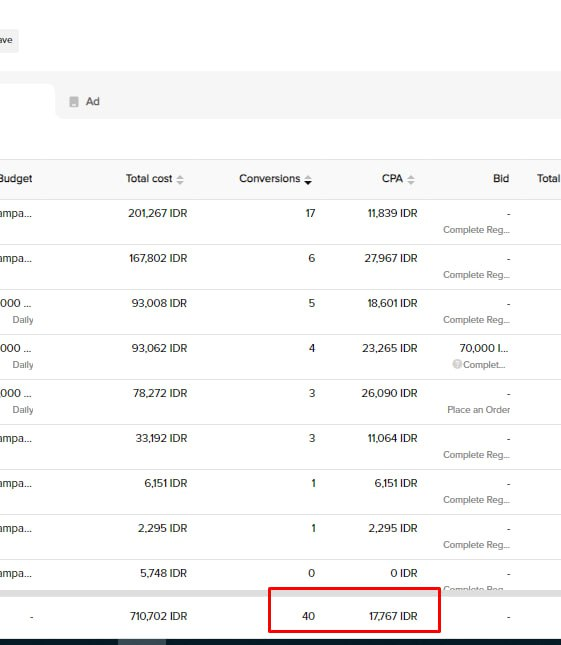Click the 93,062 IDR cost cell

pyautogui.click(x=159, y=348)
